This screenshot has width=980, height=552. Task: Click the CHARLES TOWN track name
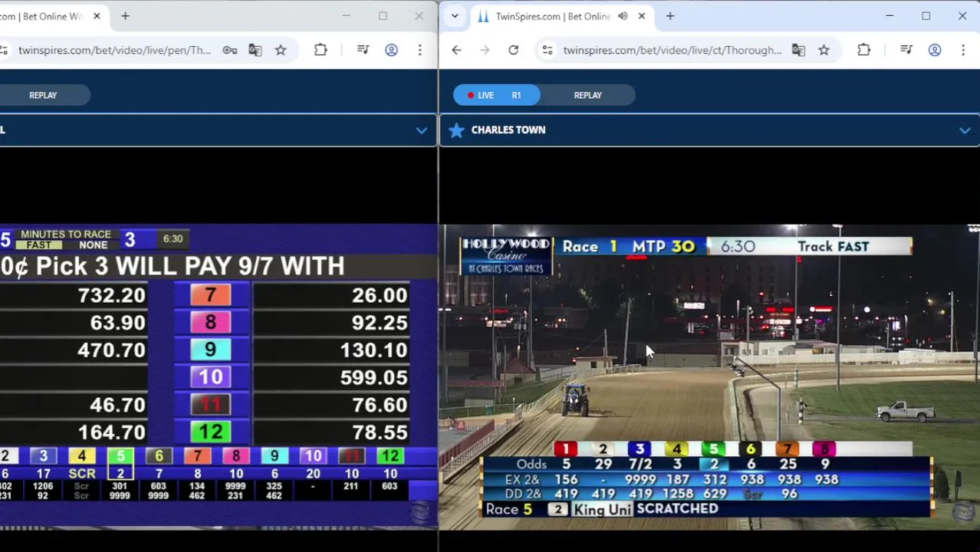508,130
